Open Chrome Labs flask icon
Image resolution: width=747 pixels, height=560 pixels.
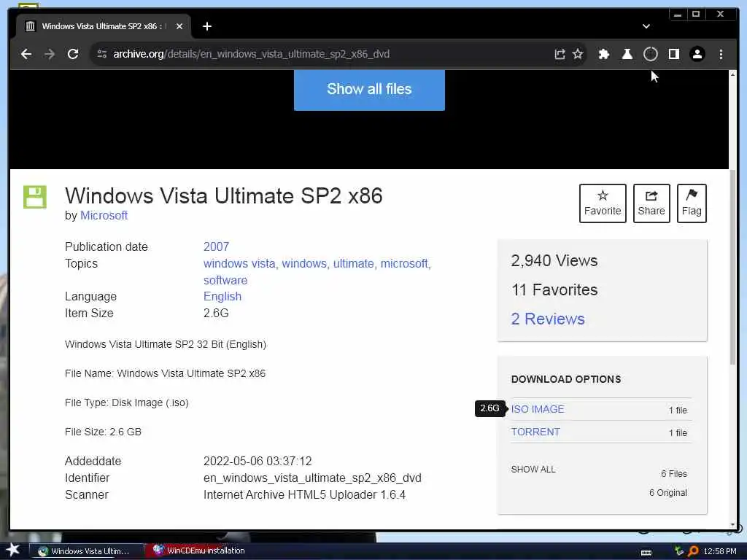coord(627,54)
